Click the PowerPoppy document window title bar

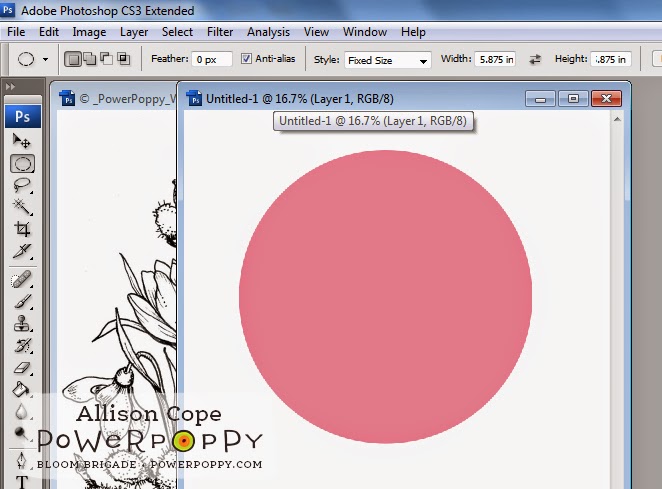pos(114,99)
